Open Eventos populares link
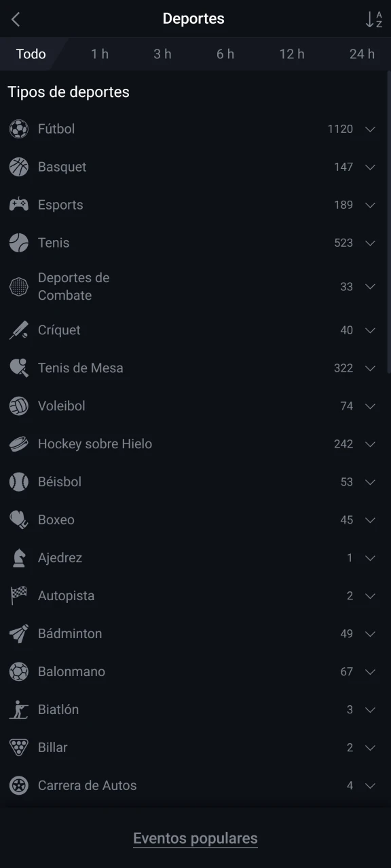The height and width of the screenshot is (868, 391). (195, 838)
